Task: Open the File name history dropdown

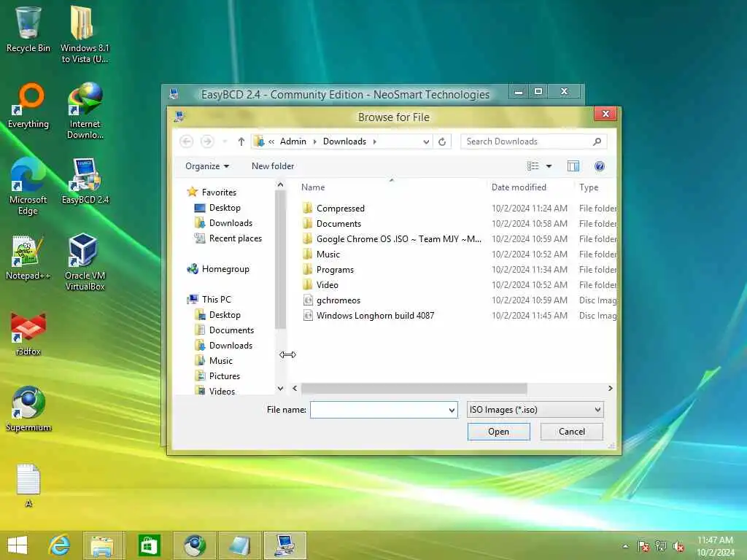Action: pos(452,410)
